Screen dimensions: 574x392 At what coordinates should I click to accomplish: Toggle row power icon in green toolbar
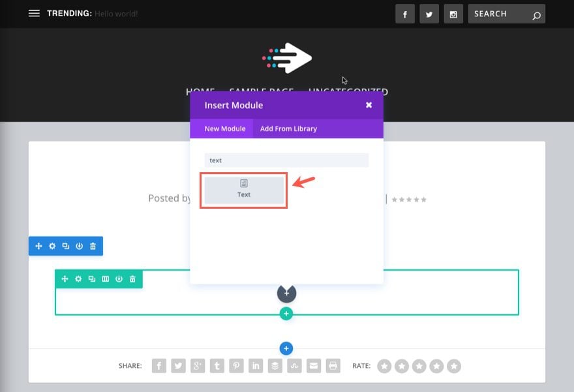[x=119, y=279]
